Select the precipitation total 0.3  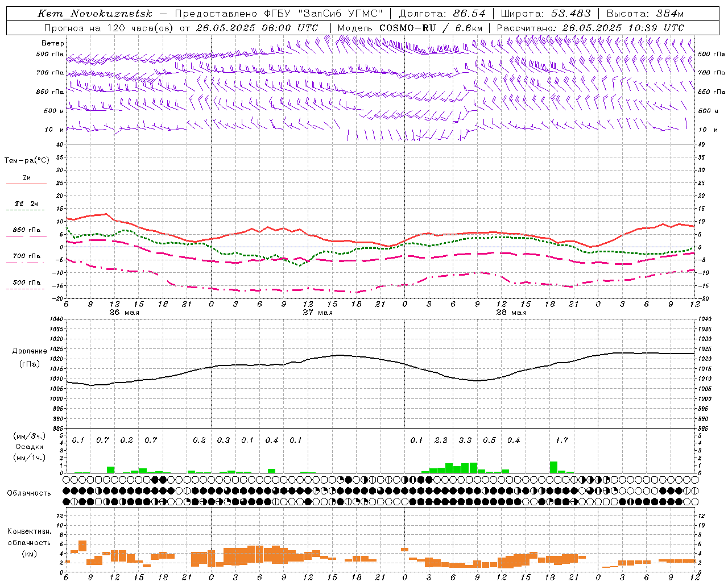(x=224, y=440)
